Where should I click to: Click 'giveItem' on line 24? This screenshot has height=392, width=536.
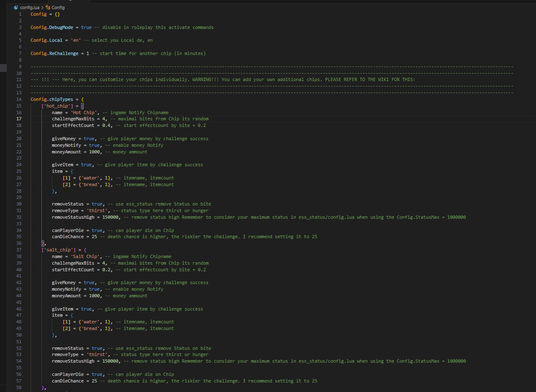tap(62, 165)
